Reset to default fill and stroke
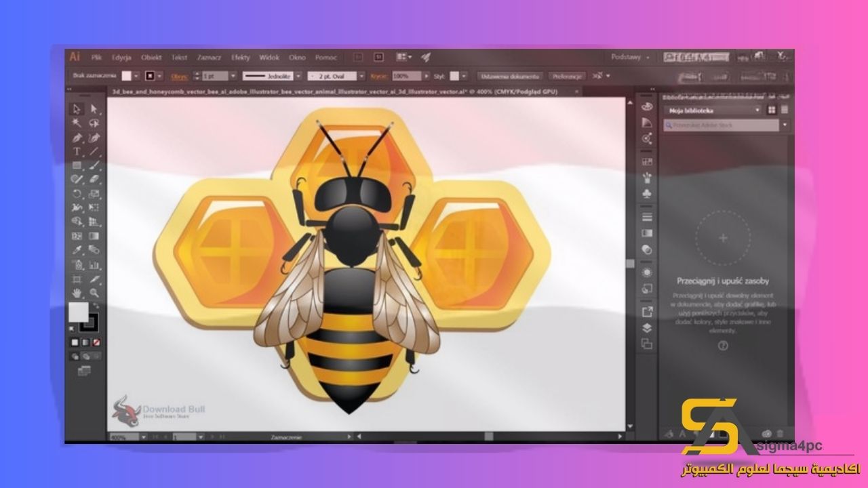Screen dimensions: 868x488 click(x=71, y=327)
